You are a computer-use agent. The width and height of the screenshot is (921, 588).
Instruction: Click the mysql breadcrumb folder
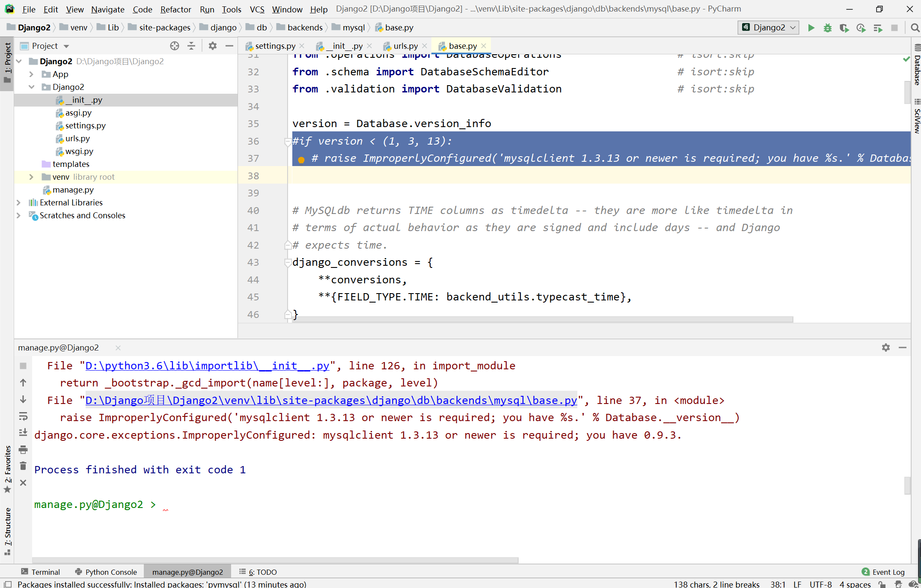tap(349, 28)
